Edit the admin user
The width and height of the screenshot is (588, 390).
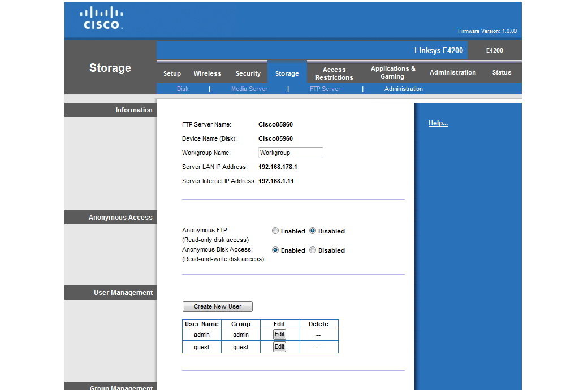tap(279, 335)
